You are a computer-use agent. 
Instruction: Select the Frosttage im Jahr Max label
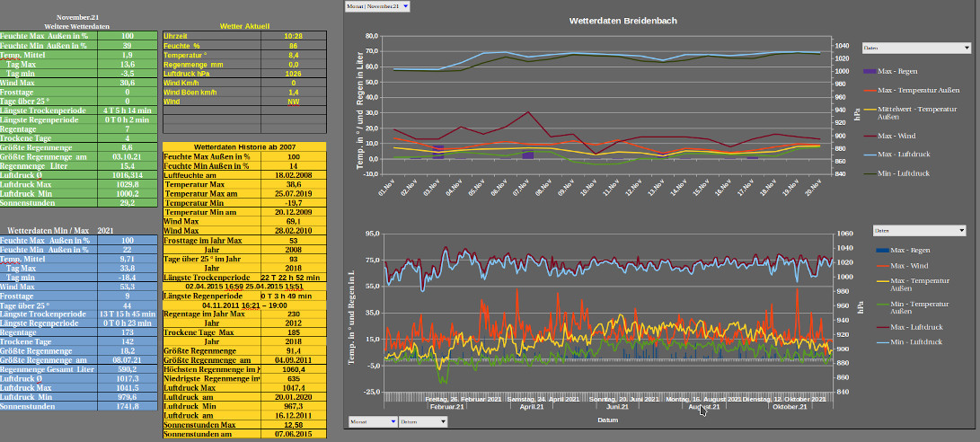click(x=212, y=240)
